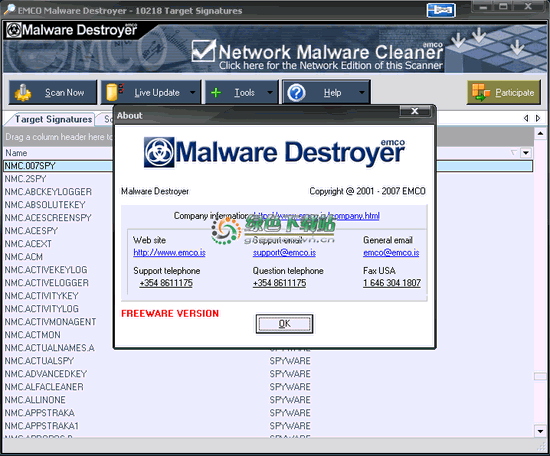Select the NMC.ACTIVELOGGER entry
Screen dimensions: 550x456
point(47,283)
